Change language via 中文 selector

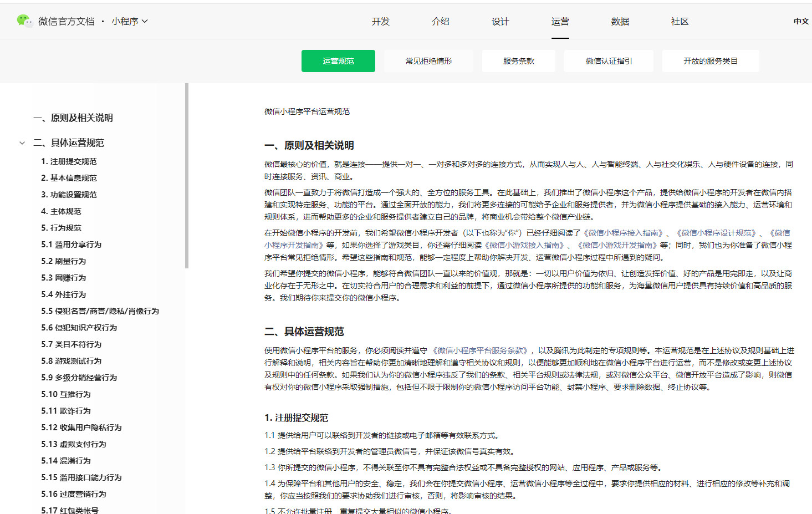click(x=801, y=21)
